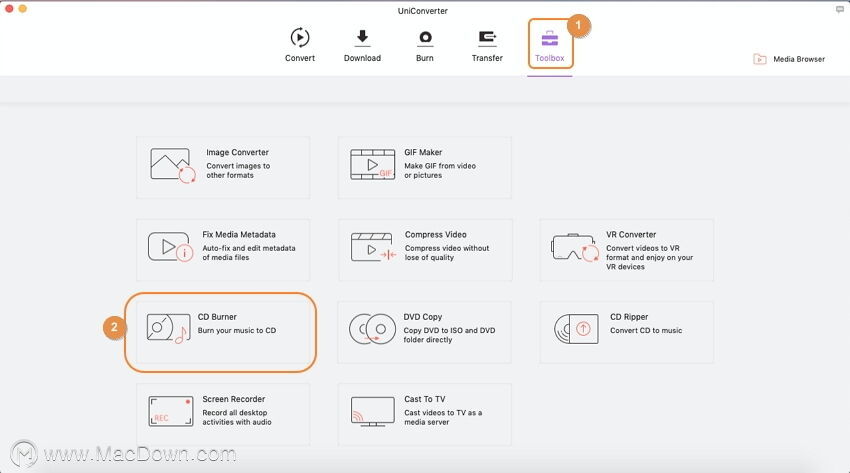The height and width of the screenshot is (473, 850).
Task: Click the VR Converter headset icon
Action: click(x=575, y=247)
